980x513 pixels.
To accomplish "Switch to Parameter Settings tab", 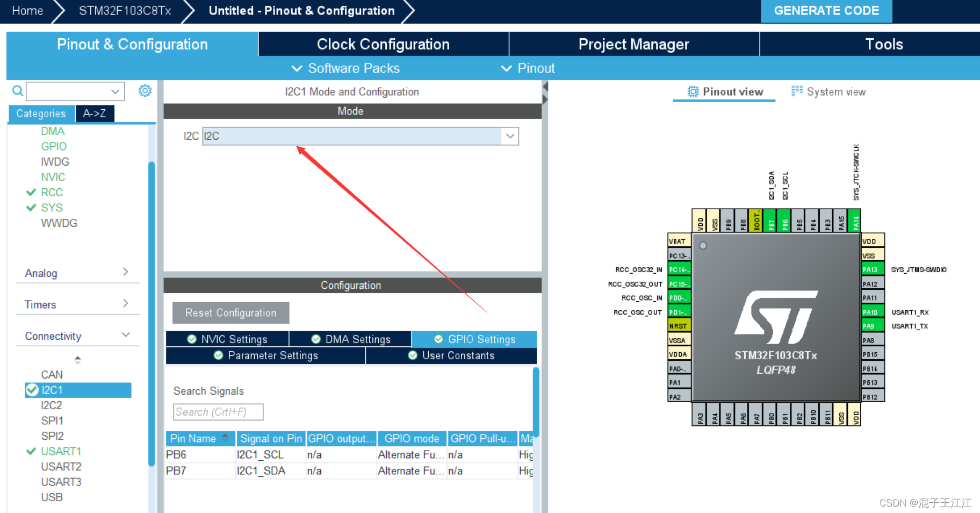I will click(x=265, y=355).
